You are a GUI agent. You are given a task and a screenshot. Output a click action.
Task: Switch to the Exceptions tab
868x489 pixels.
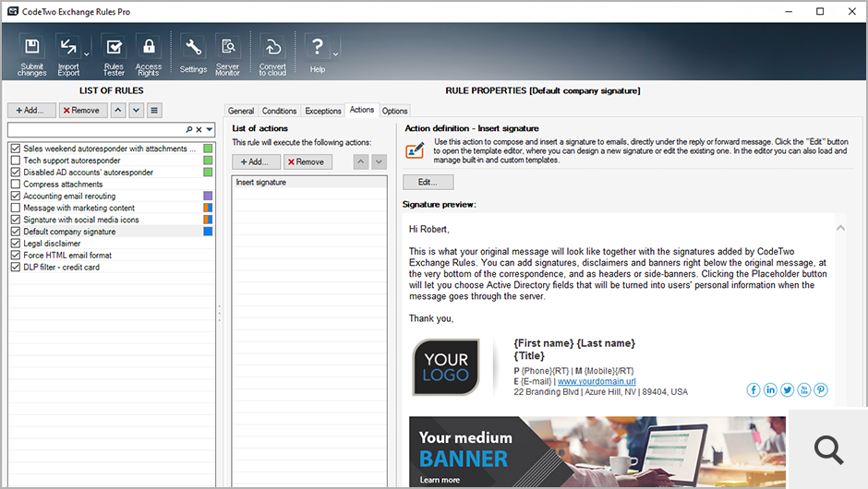(x=323, y=111)
